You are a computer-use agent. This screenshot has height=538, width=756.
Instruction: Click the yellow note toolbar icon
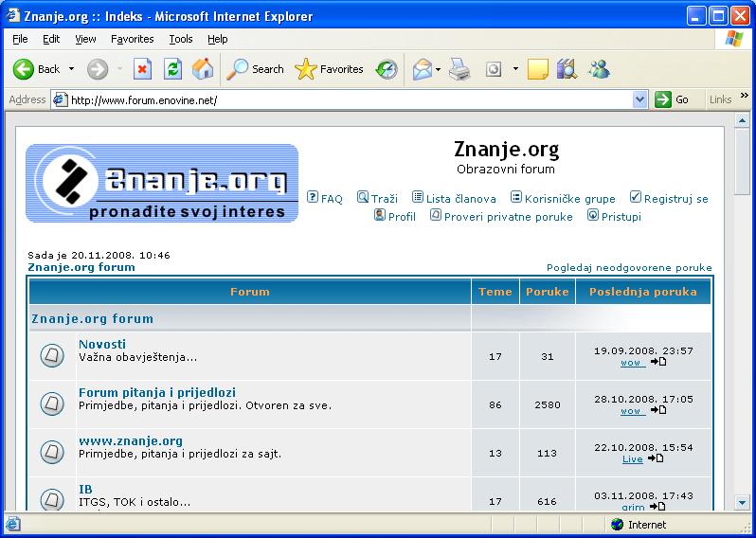[537, 69]
